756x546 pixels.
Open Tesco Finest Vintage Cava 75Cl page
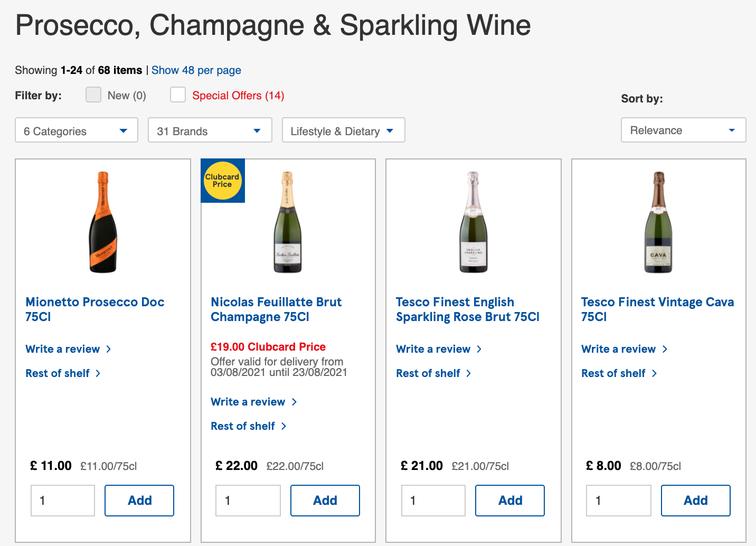point(657,309)
